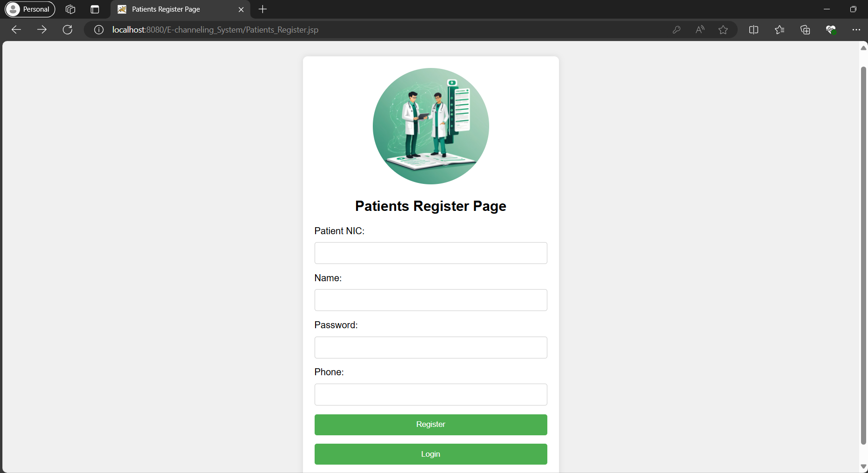Go forward to the next page
This screenshot has height=473, width=868.
[x=42, y=30]
